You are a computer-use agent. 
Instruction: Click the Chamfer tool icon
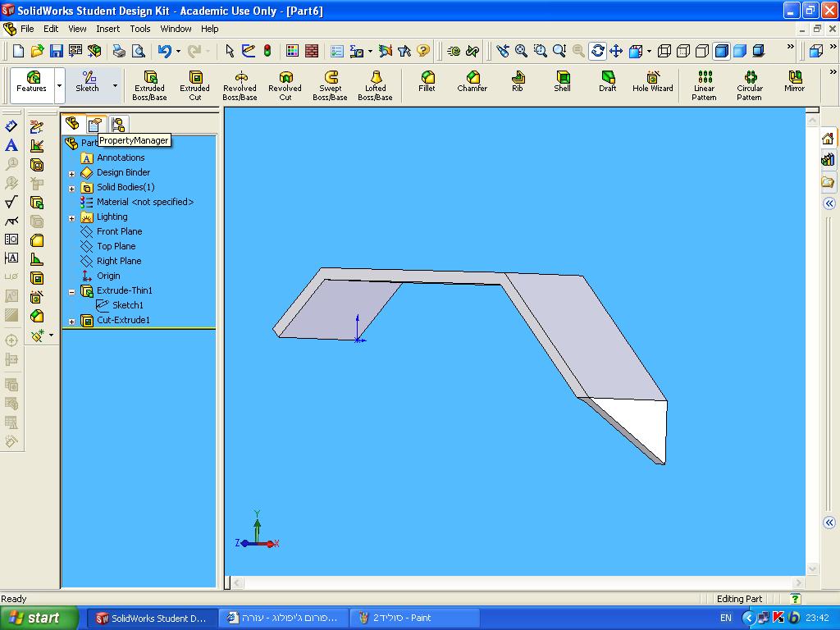point(472,81)
